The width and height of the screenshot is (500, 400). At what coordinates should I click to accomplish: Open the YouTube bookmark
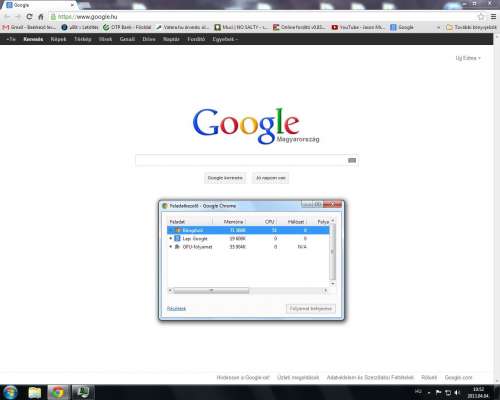click(358, 27)
